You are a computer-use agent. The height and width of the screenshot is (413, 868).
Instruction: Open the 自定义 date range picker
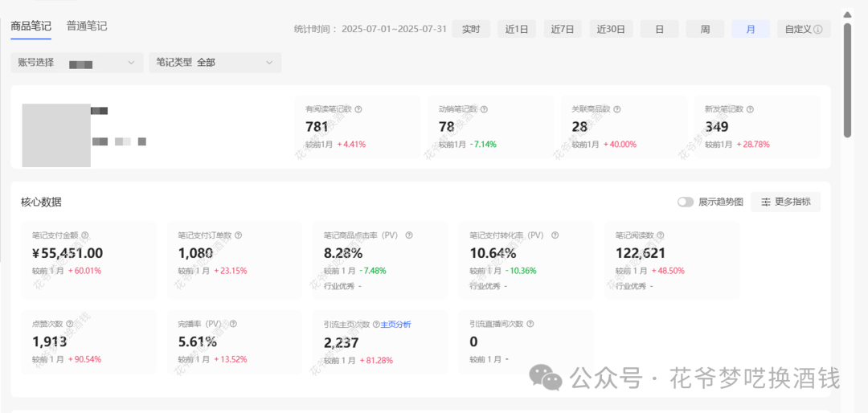click(x=804, y=29)
